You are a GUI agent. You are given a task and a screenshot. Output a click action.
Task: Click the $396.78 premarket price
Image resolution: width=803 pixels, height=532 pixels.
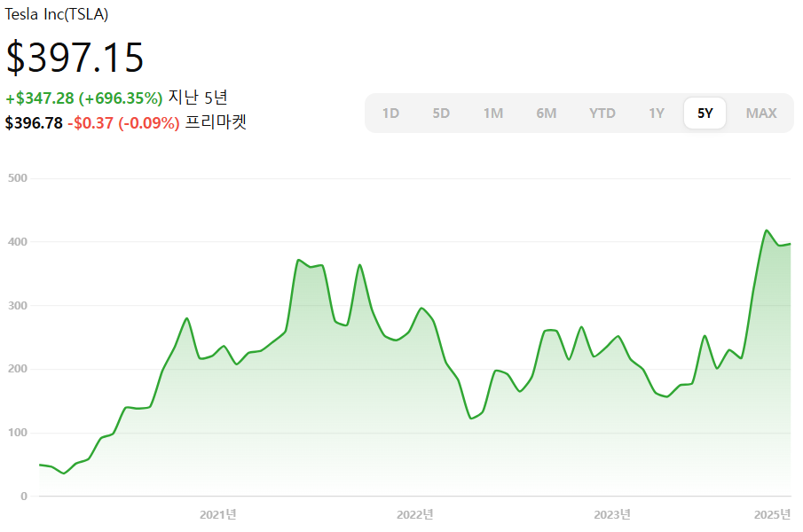click(34, 122)
